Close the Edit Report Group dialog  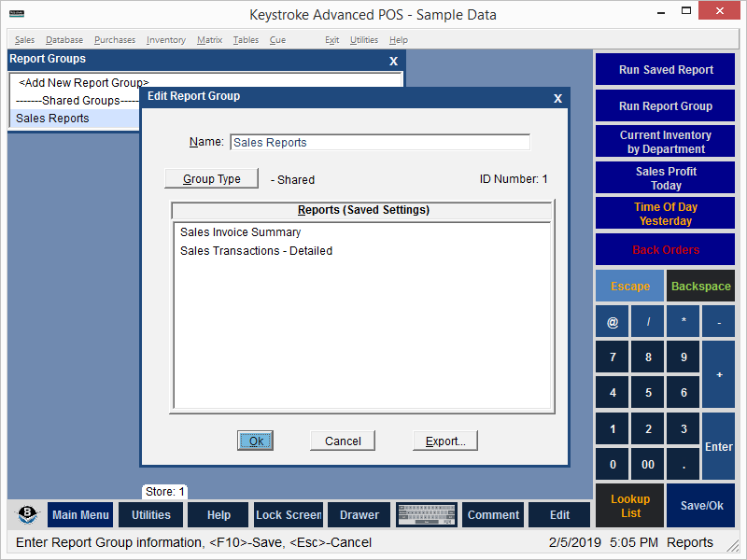[557, 98]
